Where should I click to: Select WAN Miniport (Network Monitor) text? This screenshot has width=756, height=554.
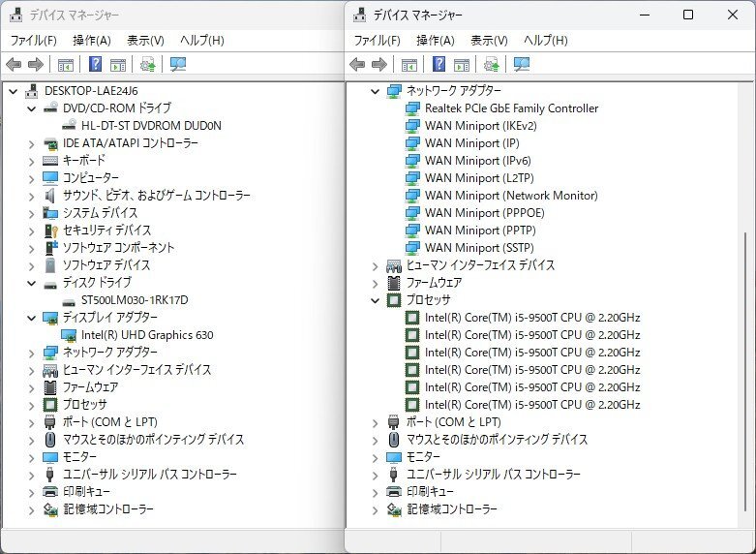point(511,196)
